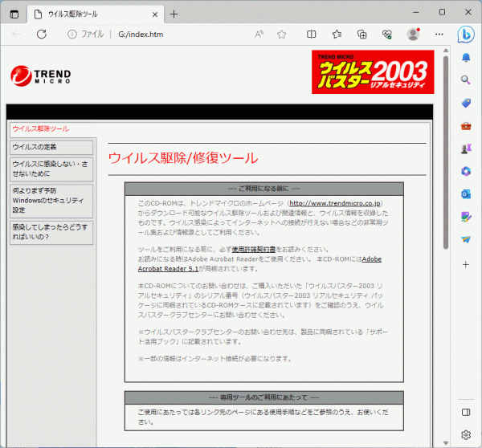This screenshot has width=482, height=448.
Task: Click the scrollbar down arrow
Action: pyautogui.click(x=446, y=442)
